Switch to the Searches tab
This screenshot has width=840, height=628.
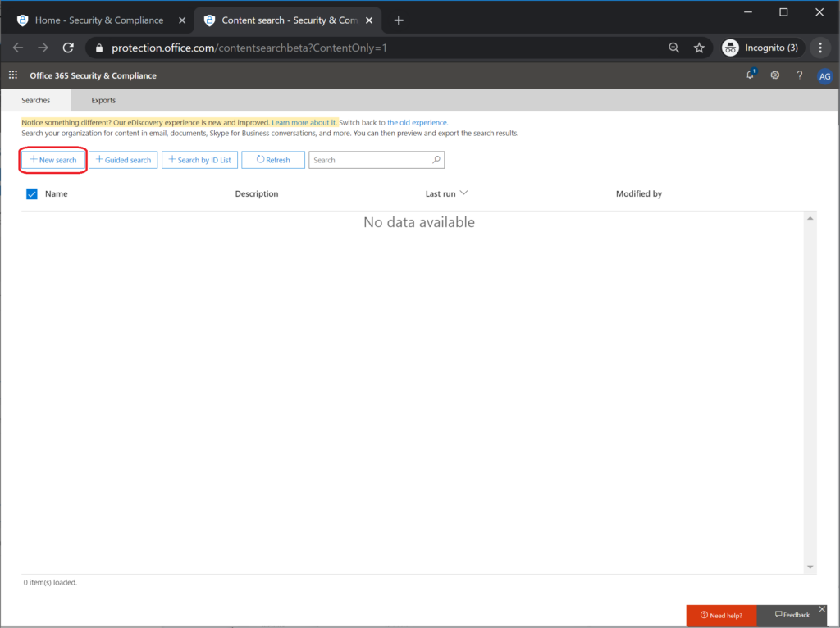(x=35, y=100)
